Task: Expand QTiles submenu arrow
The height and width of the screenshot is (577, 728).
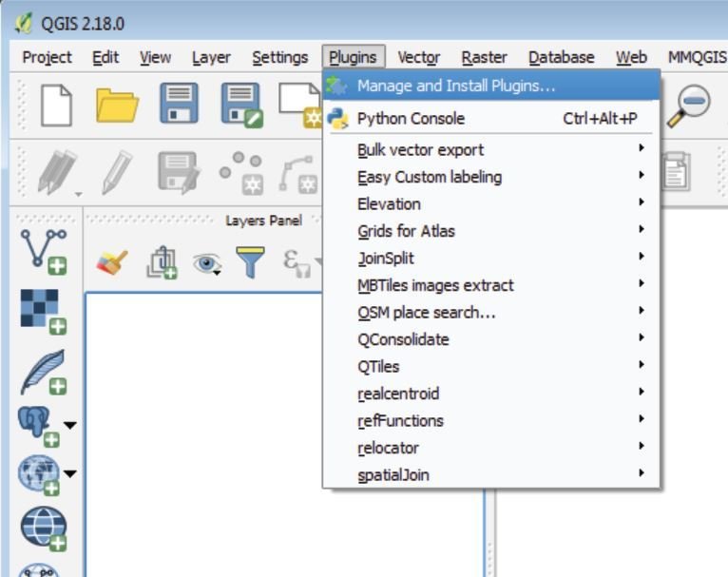Action: click(x=642, y=364)
